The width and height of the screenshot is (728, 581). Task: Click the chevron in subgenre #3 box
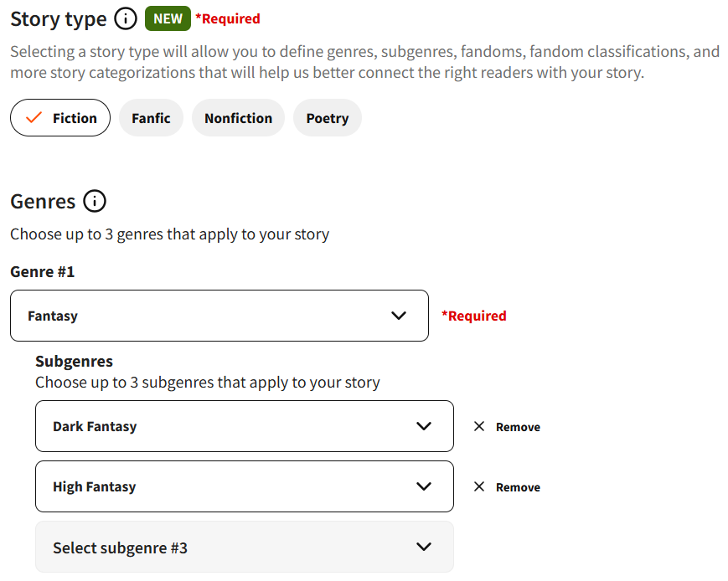click(424, 547)
